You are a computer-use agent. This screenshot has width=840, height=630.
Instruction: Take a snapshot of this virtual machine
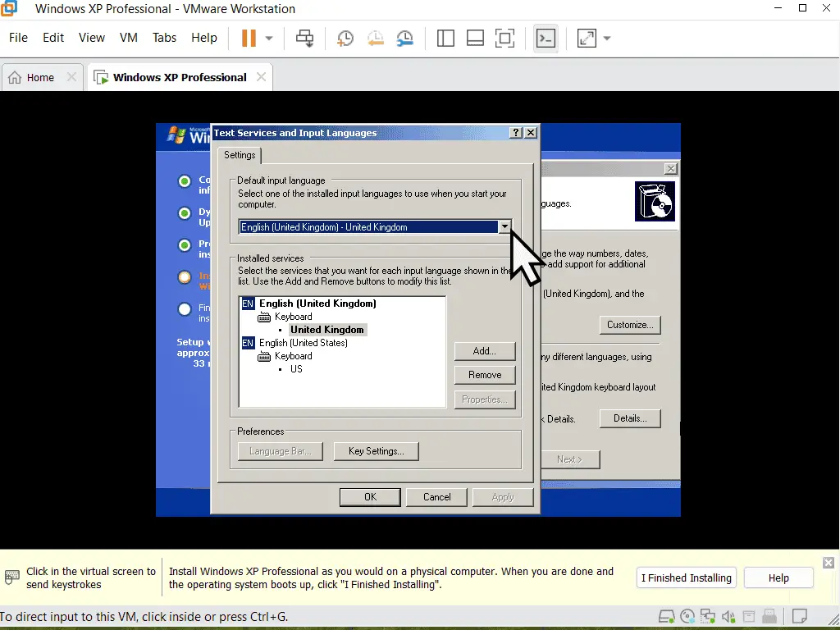click(345, 38)
